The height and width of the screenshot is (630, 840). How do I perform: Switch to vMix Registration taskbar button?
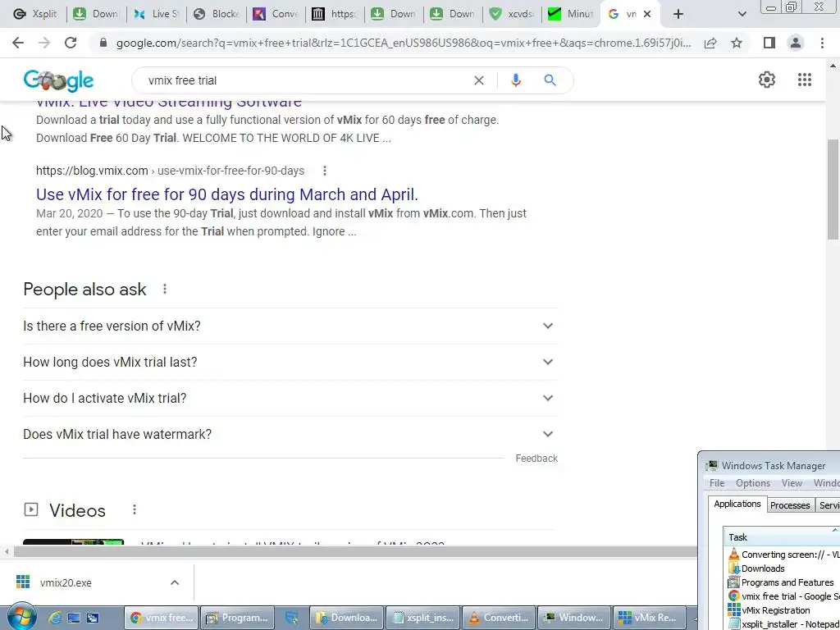point(650,618)
